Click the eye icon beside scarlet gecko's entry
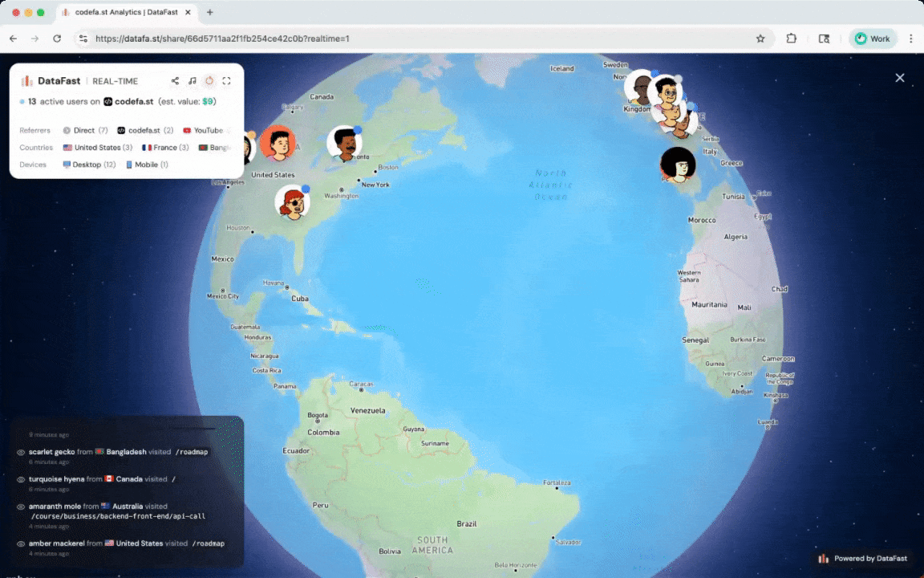The height and width of the screenshot is (578, 924). point(20,452)
